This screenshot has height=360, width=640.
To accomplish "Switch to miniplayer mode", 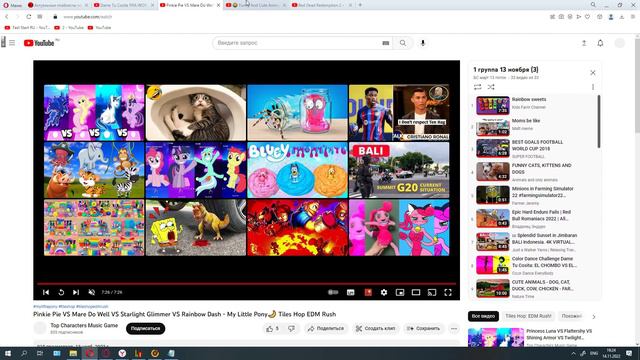I will click(400, 292).
